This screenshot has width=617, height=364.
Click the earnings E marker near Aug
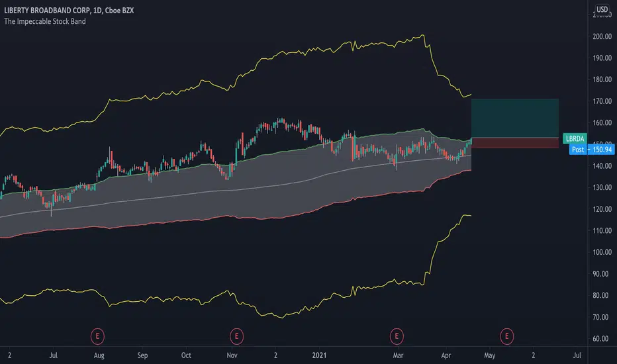[97, 336]
